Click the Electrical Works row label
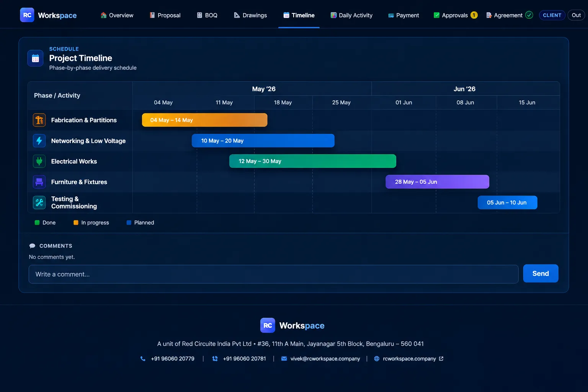 click(x=74, y=162)
